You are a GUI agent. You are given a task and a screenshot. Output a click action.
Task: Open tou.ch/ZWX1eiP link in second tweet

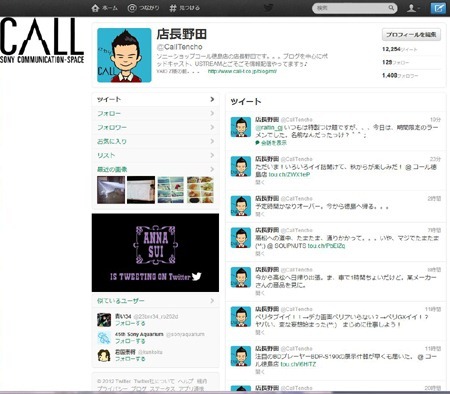point(289,174)
